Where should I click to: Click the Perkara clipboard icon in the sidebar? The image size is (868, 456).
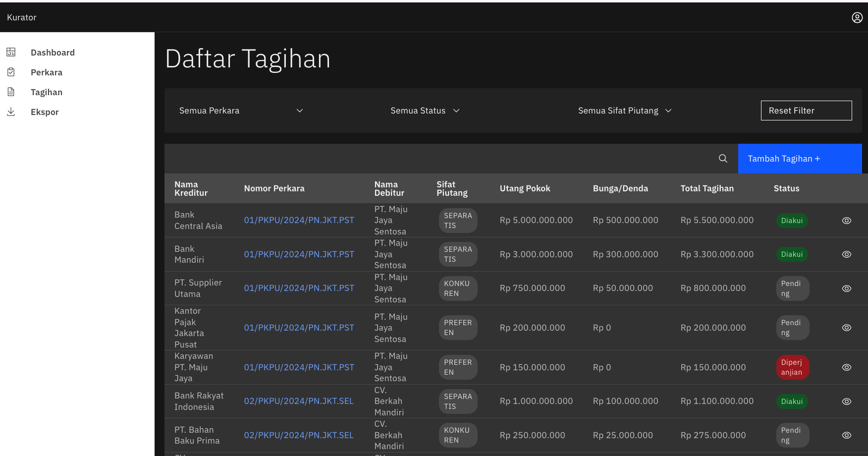(11, 72)
